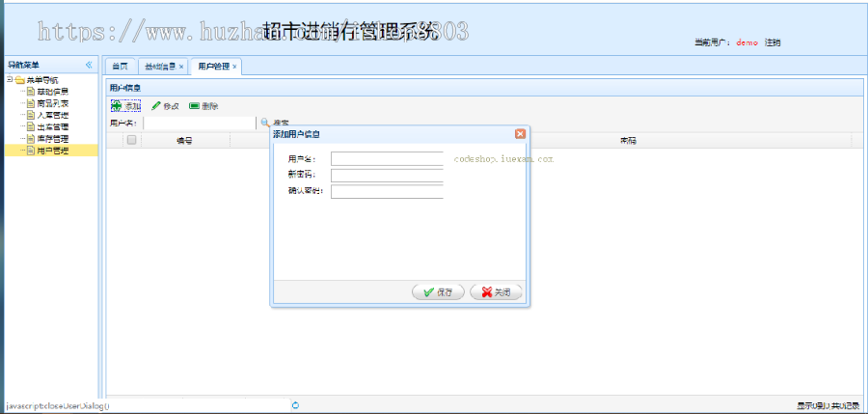Open 库存管理 in the navigation tree
This screenshot has height=414, width=868.
pos(52,138)
